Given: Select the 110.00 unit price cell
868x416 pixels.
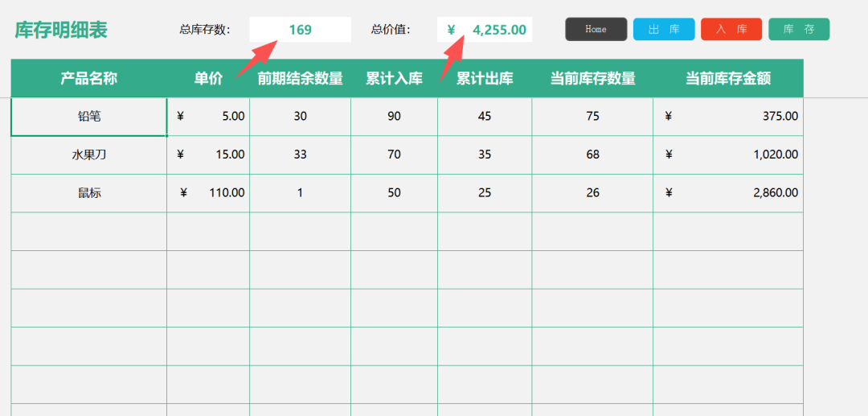Looking at the screenshot, I should pos(208,193).
